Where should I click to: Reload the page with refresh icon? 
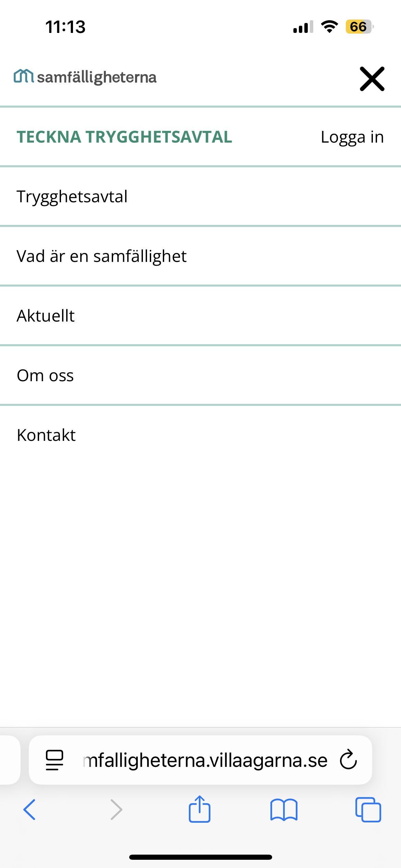pyautogui.click(x=348, y=760)
